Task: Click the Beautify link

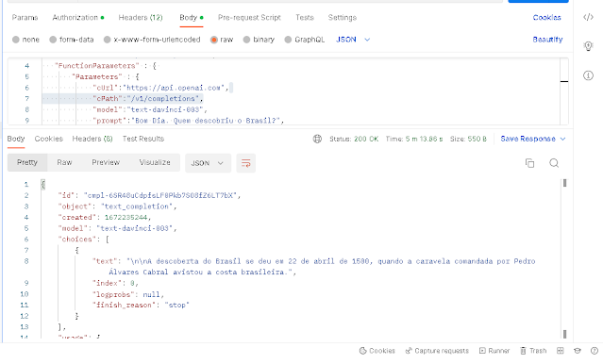Action: [x=547, y=40]
